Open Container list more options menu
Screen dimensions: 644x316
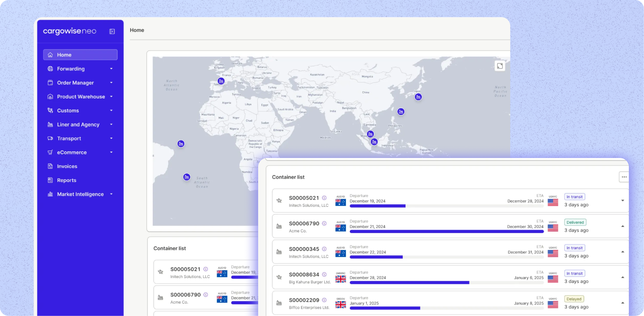[x=624, y=177]
